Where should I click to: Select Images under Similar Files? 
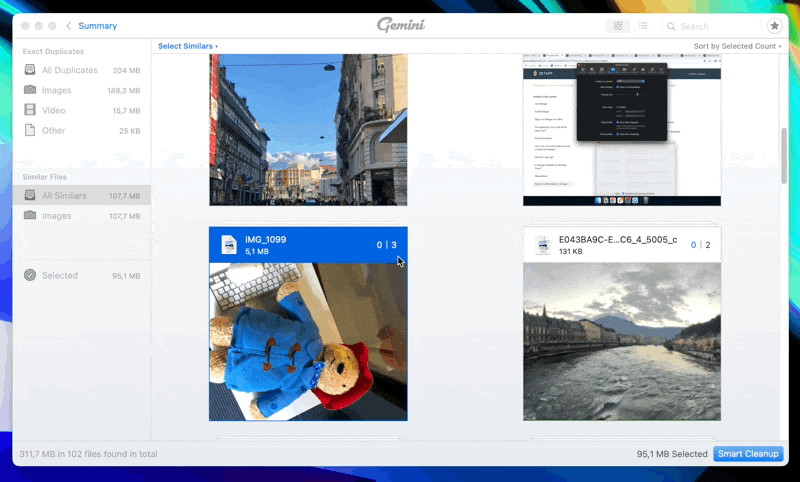(82, 216)
